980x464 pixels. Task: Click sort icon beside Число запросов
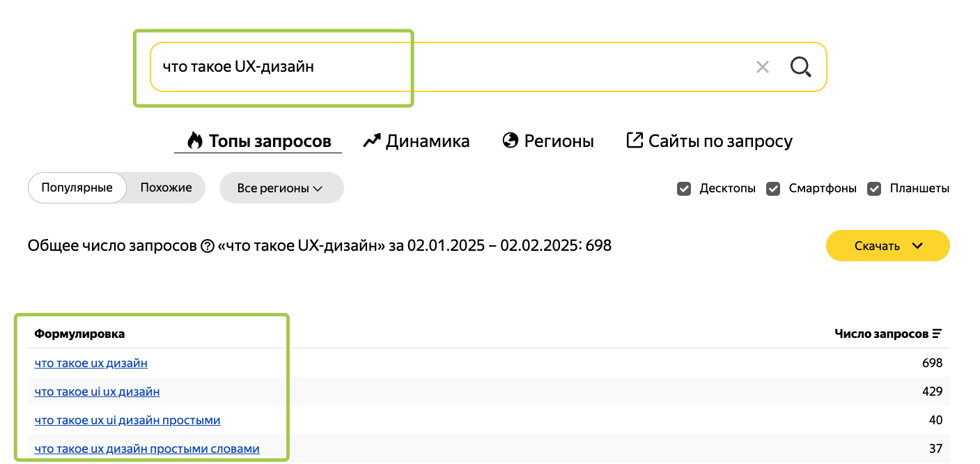pos(937,334)
